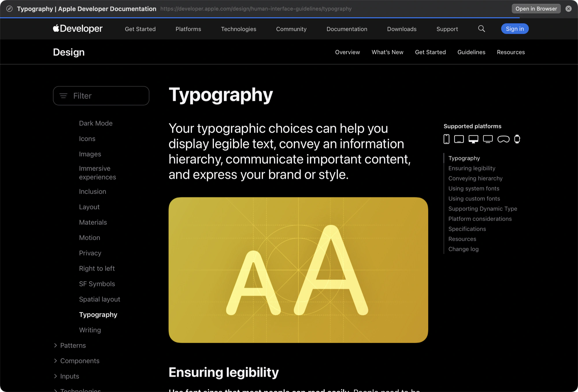Click the iPad platform icon
This screenshot has height=392, width=578.
459,139
